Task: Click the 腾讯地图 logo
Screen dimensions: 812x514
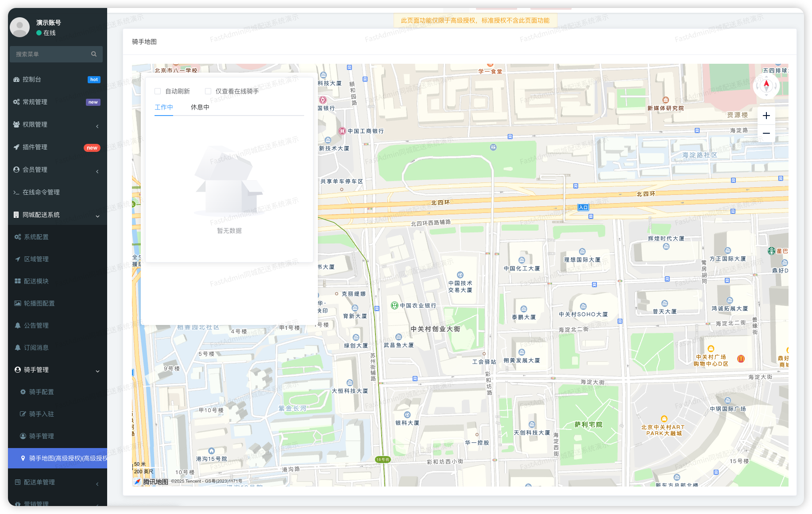Action: click(x=151, y=482)
